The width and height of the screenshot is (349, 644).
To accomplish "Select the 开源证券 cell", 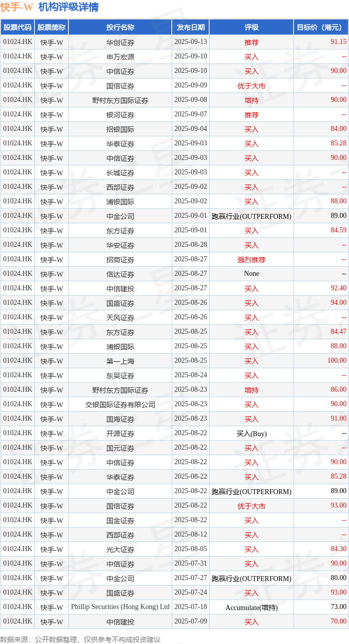I will pyautogui.click(x=120, y=434).
